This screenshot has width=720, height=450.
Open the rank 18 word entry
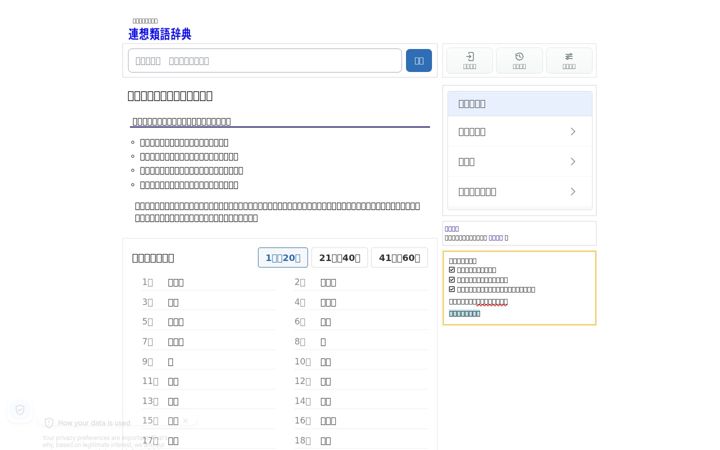click(x=326, y=441)
